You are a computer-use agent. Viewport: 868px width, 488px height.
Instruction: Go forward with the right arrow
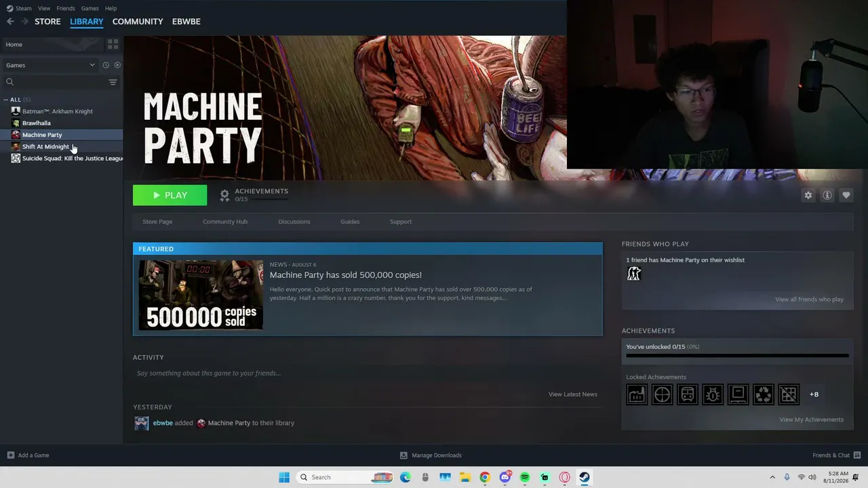(25, 22)
